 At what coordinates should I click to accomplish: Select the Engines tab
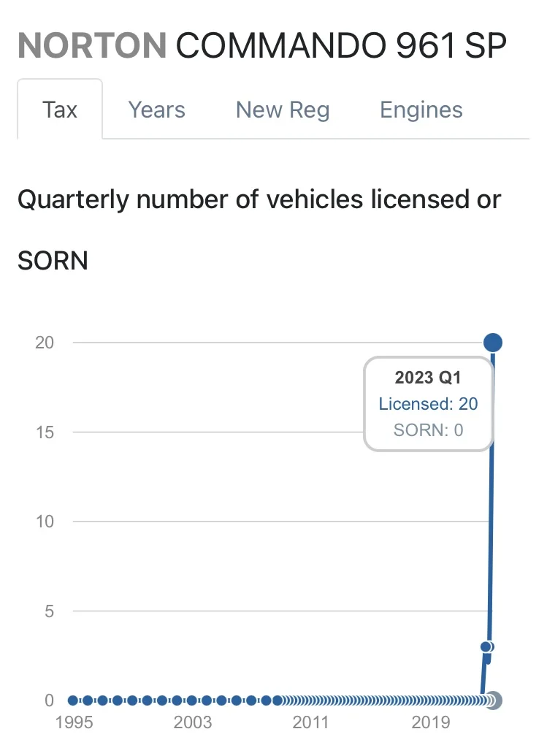421,110
